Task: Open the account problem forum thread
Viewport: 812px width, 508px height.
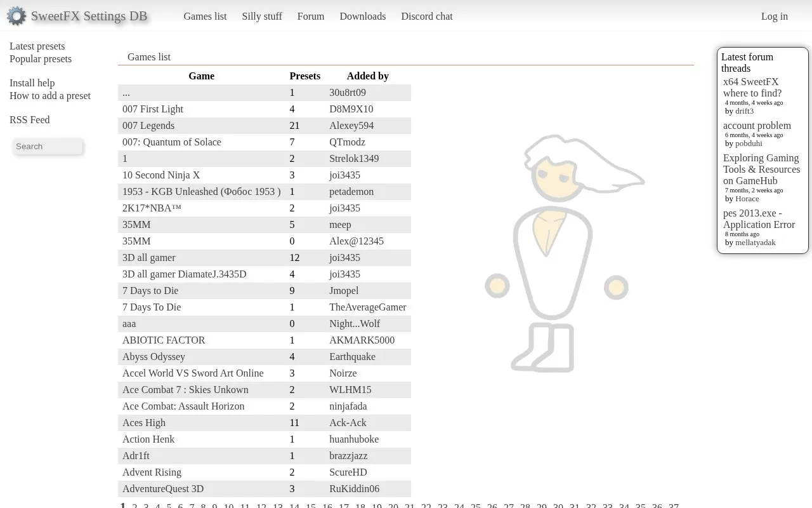Action: pyautogui.click(x=757, y=126)
